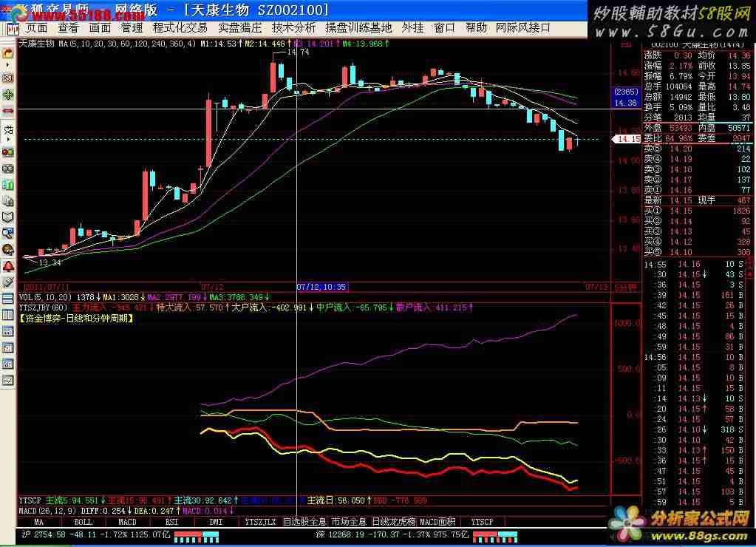Select the drawing line tool icon
Screen dimensions: 756x547
[8, 129]
